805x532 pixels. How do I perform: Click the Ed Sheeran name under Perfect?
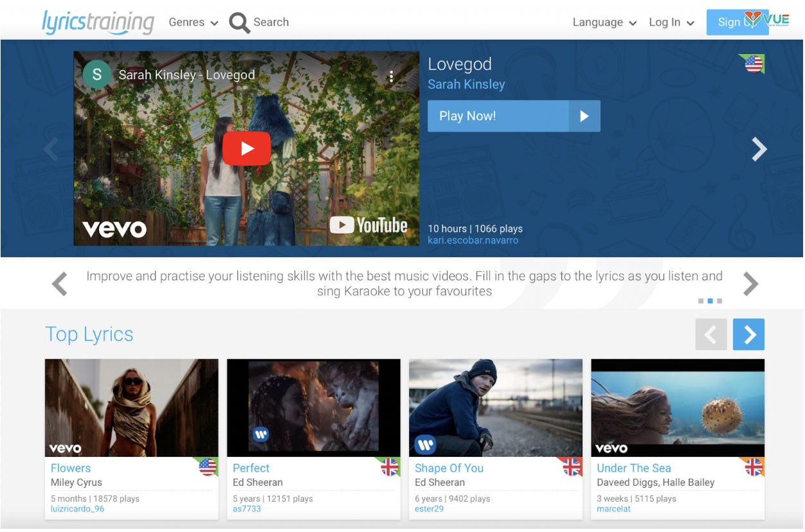pyautogui.click(x=258, y=483)
